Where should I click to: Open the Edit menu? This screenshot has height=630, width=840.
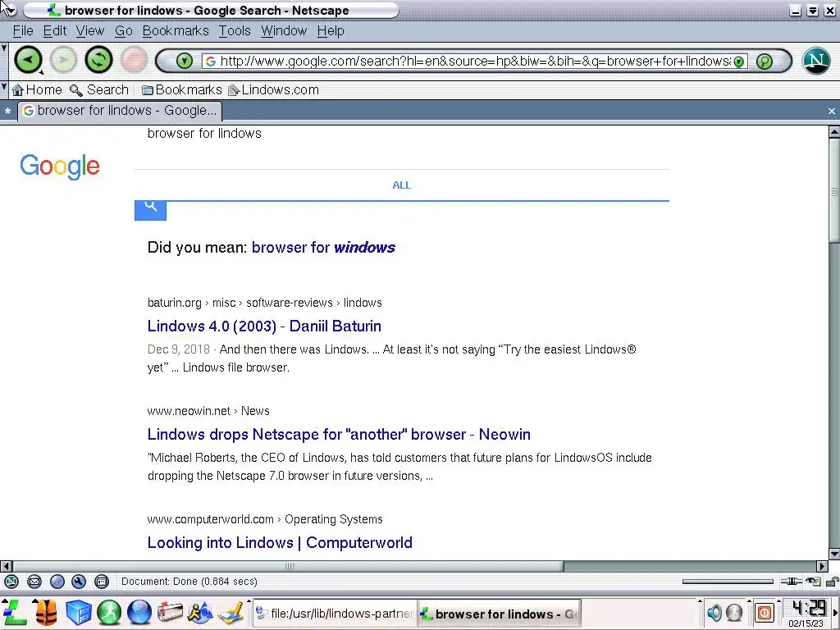pos(55,31)
